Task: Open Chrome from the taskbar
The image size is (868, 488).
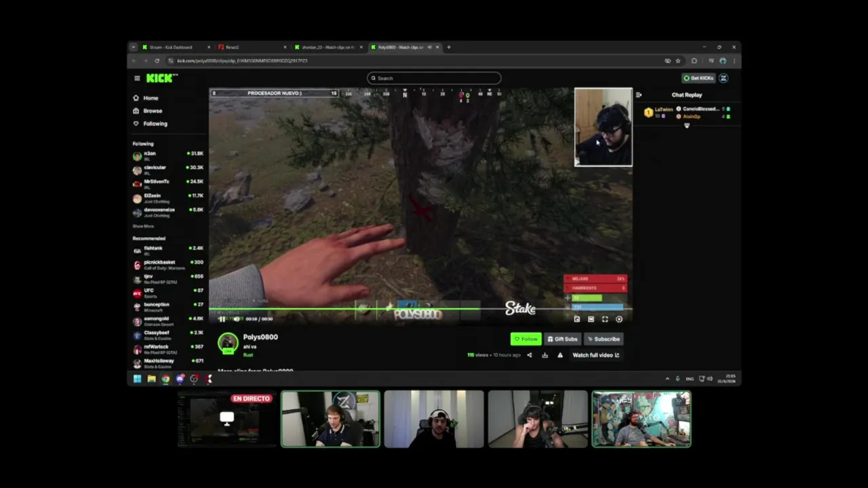Action: [x=165, y=379]
